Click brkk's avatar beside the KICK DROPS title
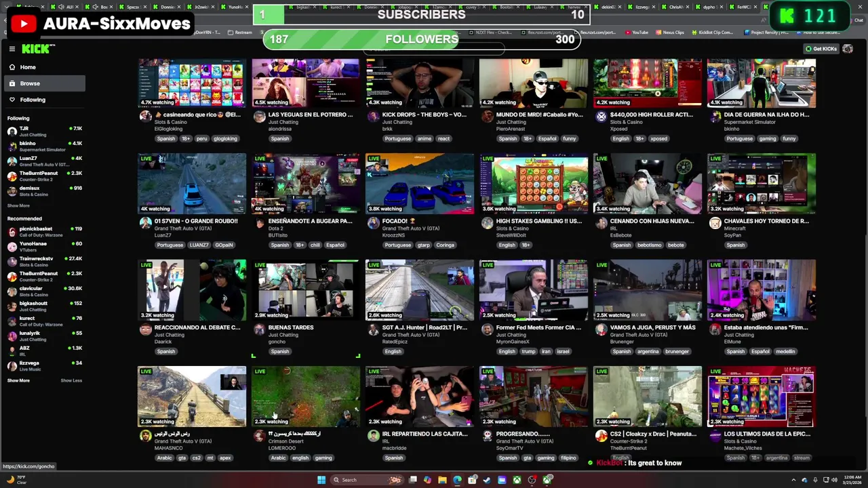The height and width of the screenshot is (488, 868). (x=373, y=117)
